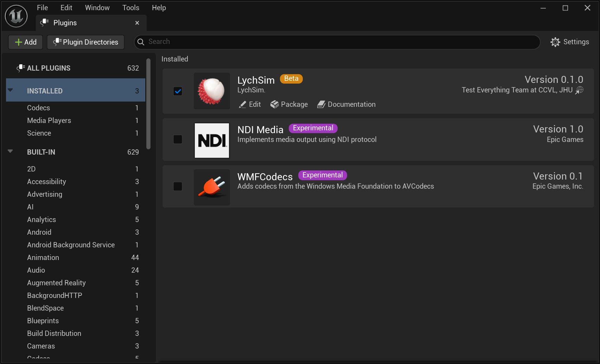Click the green plus icon on Add
The image size is (600, 364).
[x=19, y=42]
